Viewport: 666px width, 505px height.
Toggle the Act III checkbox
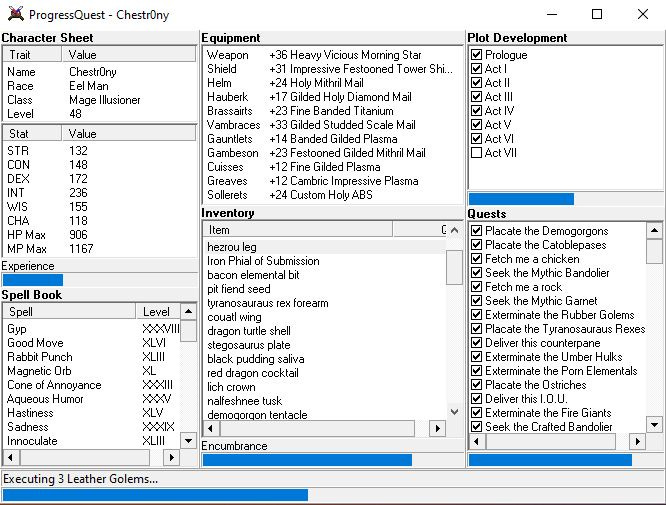(x=477, y=97)
